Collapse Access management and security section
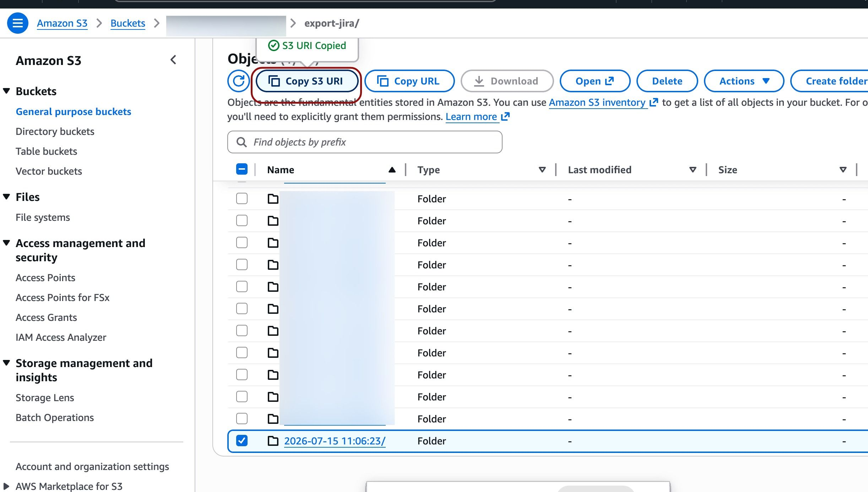The height and width of the screenshot is (492, 868). point(6,243)
